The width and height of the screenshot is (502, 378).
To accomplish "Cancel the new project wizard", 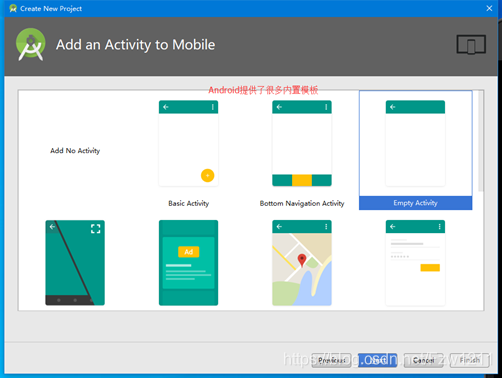I will point(423,360).
